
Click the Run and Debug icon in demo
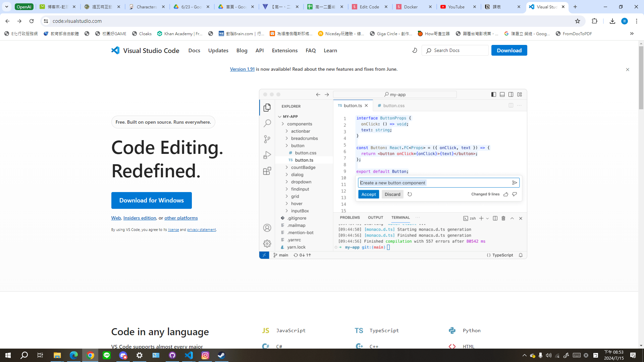[x=267, y=155]
